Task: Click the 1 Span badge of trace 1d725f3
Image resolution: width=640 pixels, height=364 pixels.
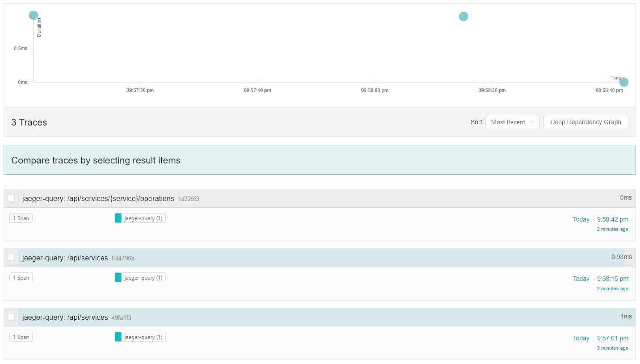Action: (x=21, y=218)
